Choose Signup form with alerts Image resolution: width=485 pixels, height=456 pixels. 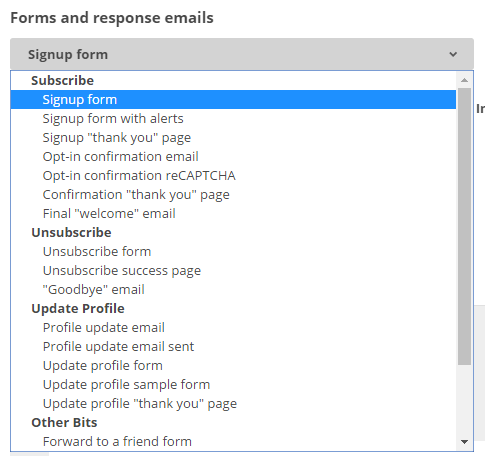point(233,118)
